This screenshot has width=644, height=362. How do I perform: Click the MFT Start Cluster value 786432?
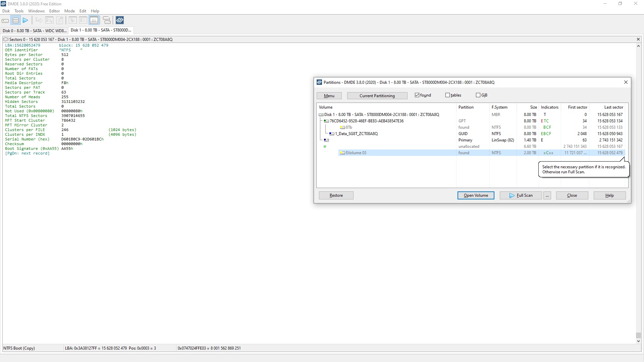pyautogui.click(x=68, y=120)
